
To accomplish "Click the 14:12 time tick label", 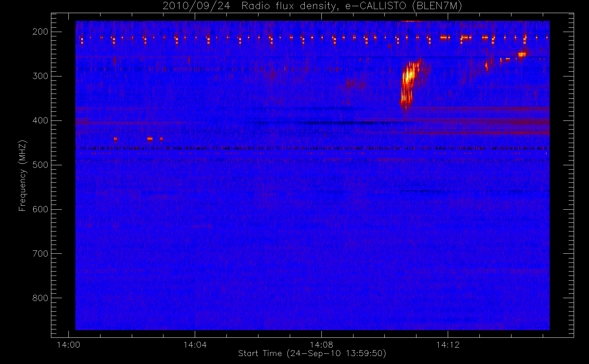I will click(x=448, y=345).
